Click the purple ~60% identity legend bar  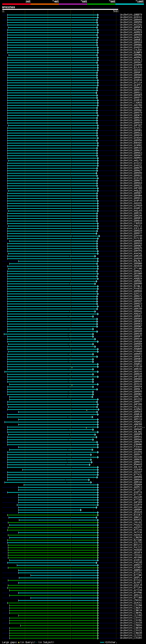(73, 4)
